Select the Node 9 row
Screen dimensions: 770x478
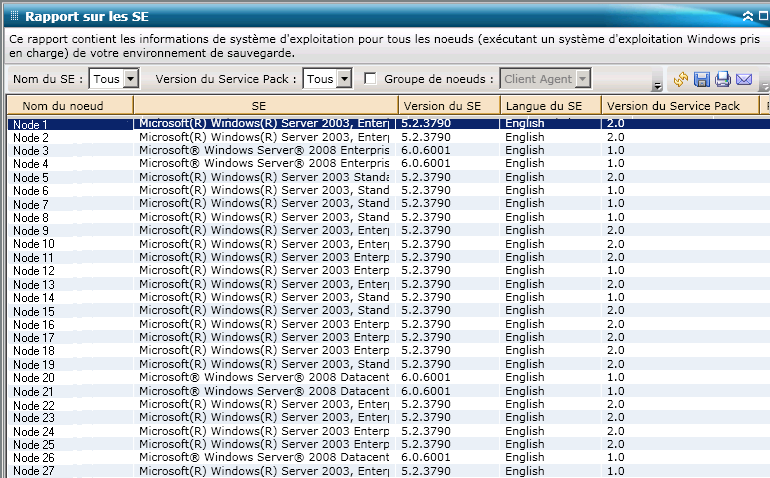(388, 230)
